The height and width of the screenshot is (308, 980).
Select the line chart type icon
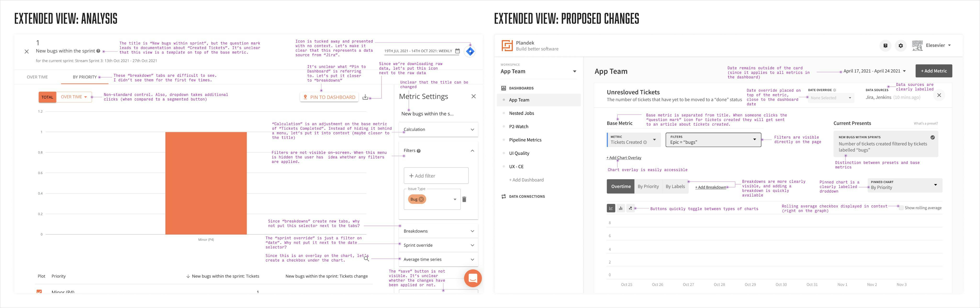(610, 208)
